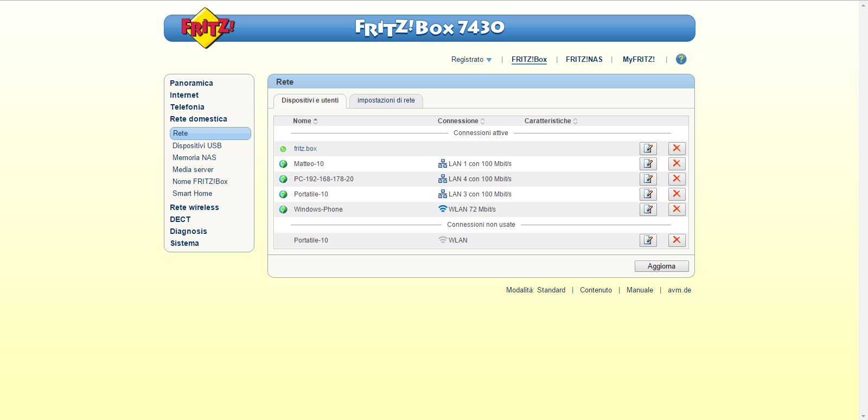Select Smart Home in the sidebar
The height and width of the screenshot is (420, 868).
click(192, 193)
